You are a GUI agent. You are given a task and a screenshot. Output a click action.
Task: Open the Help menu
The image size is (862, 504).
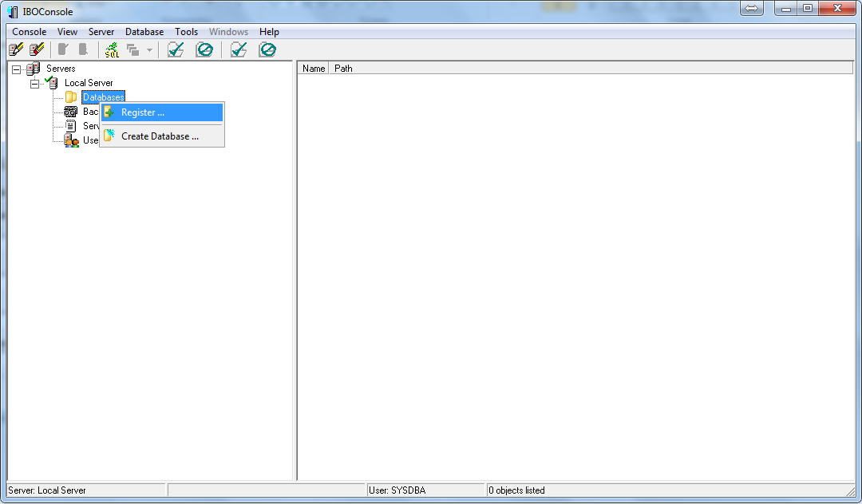270,32
